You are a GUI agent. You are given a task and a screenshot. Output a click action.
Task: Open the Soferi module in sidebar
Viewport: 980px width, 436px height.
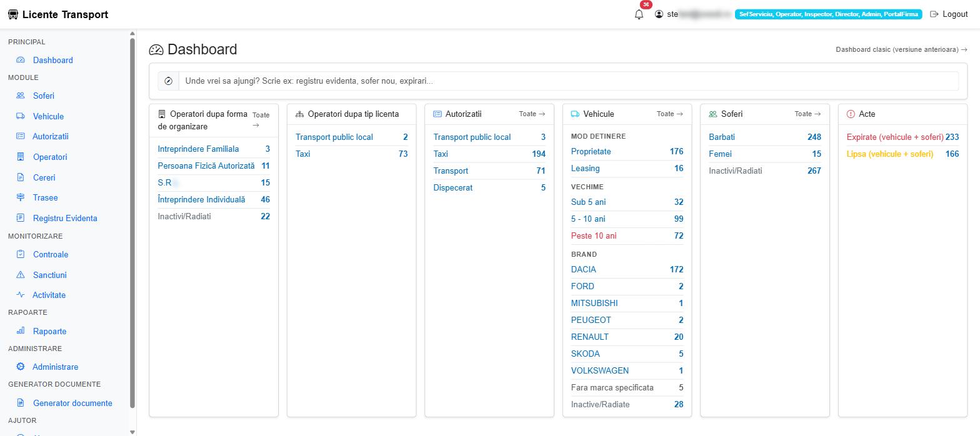pos(44,96)
